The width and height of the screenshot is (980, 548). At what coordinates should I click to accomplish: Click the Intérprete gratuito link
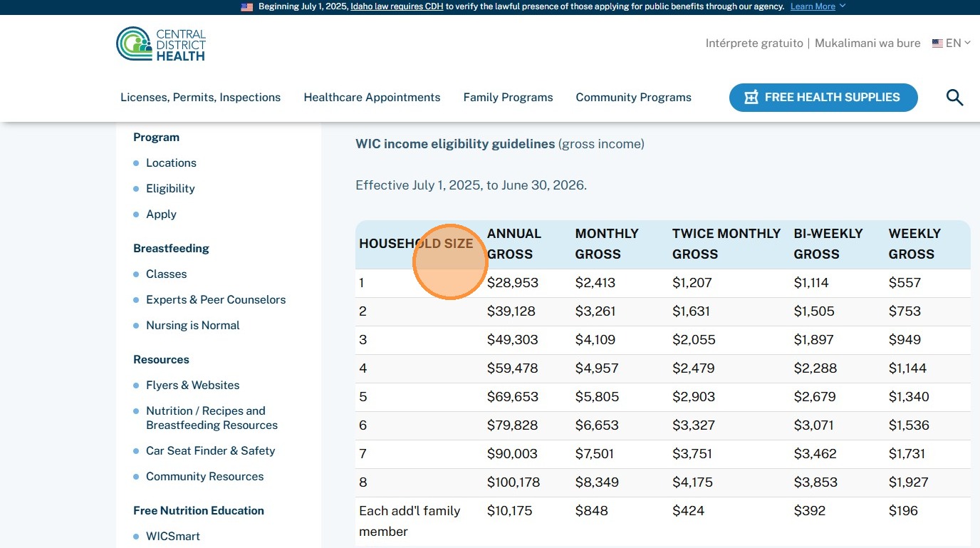tap(754, 43)
